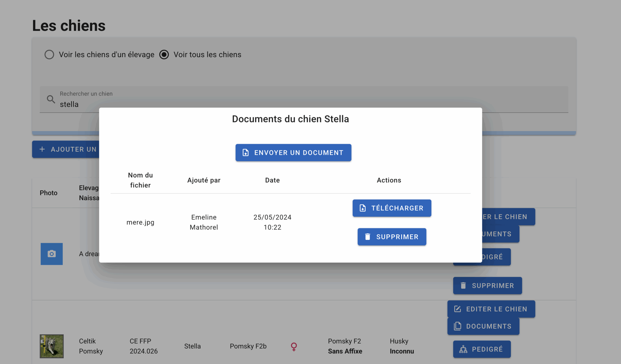Select 'Voir les chiens d'un élevage' radio
The image size is (621, 364).
(x=49, y=54)
